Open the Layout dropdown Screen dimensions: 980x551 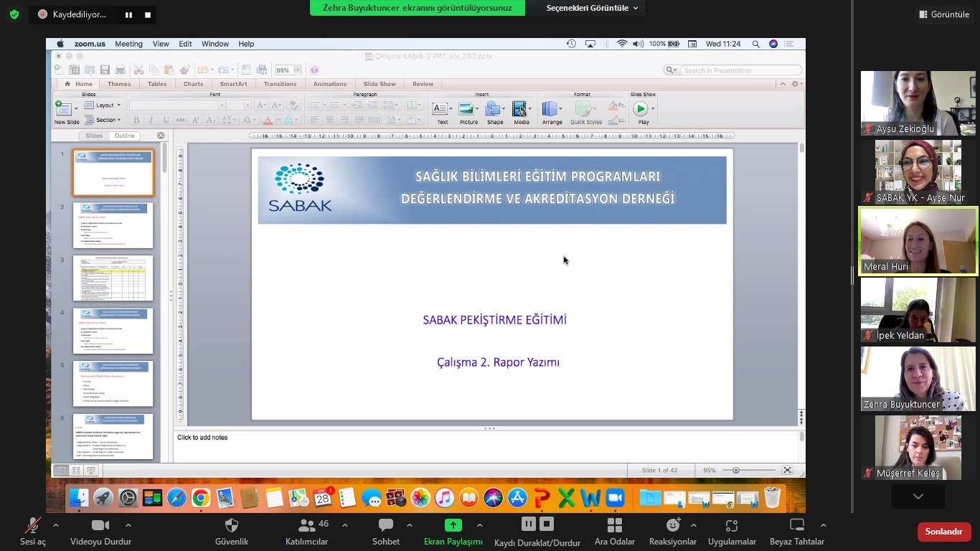[x=104, y=105]
